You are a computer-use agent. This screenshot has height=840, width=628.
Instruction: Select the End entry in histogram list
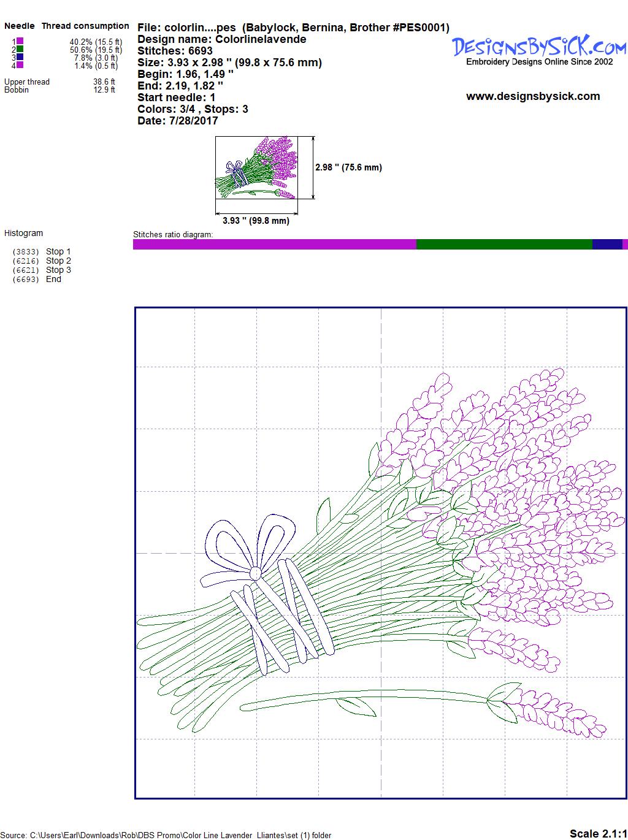pos(53,279)
